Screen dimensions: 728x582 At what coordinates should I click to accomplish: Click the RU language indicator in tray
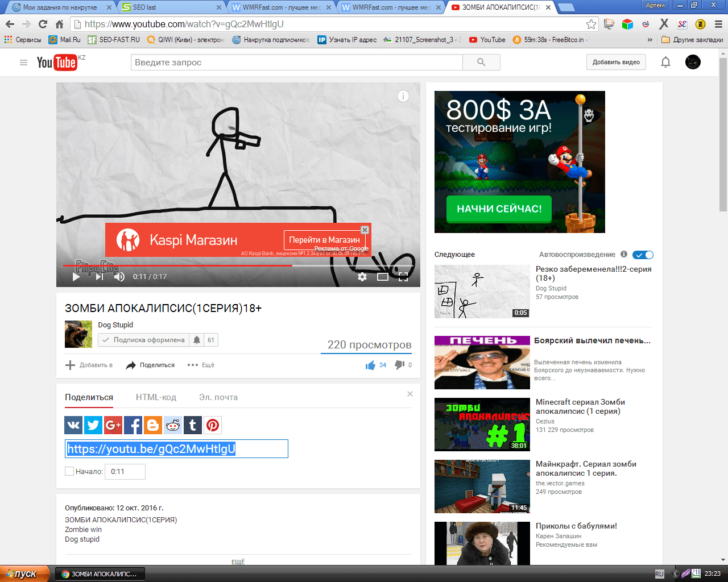click(x=659, y=574)
